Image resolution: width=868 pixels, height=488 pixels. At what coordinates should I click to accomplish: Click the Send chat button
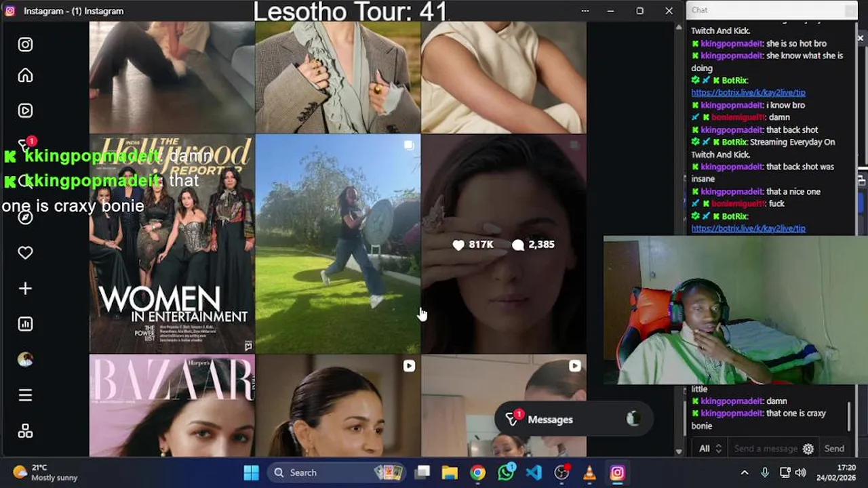(834, 449)
